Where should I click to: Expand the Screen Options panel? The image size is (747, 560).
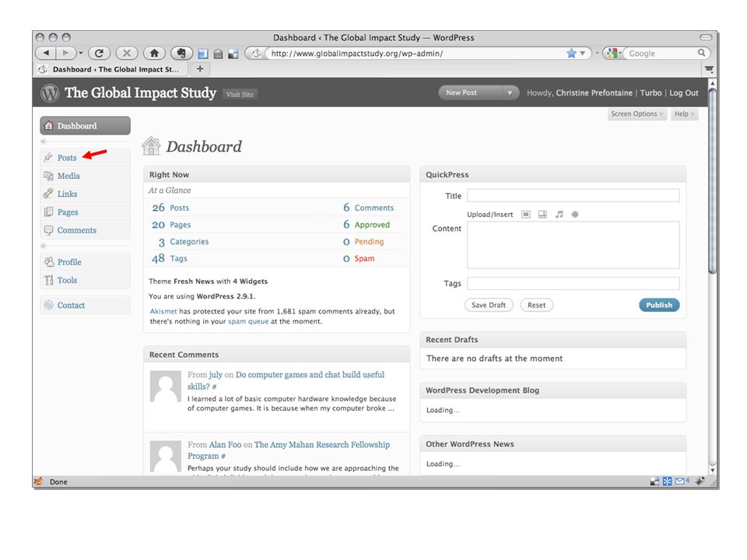pyautogui.click(x=637, y=114)
